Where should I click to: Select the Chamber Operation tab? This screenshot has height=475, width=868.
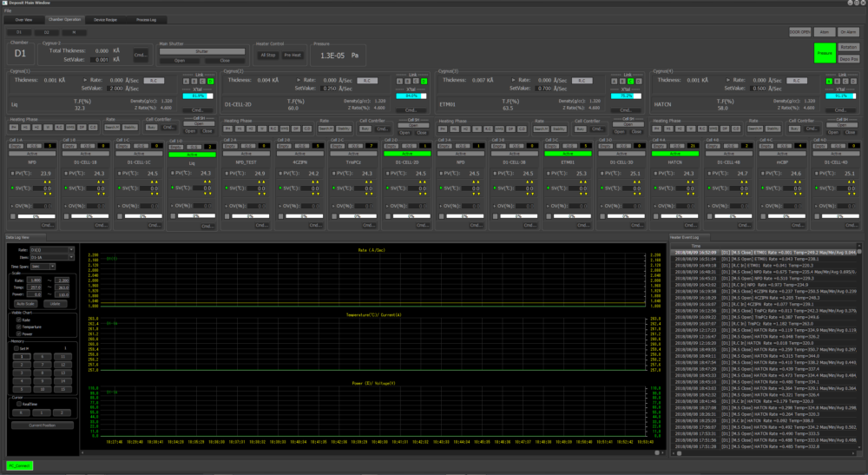click(64, 20)
